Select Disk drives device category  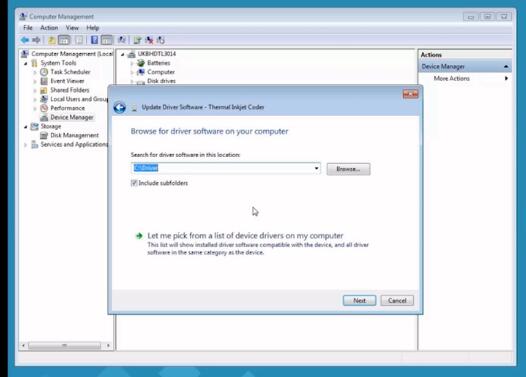point(161,81)
